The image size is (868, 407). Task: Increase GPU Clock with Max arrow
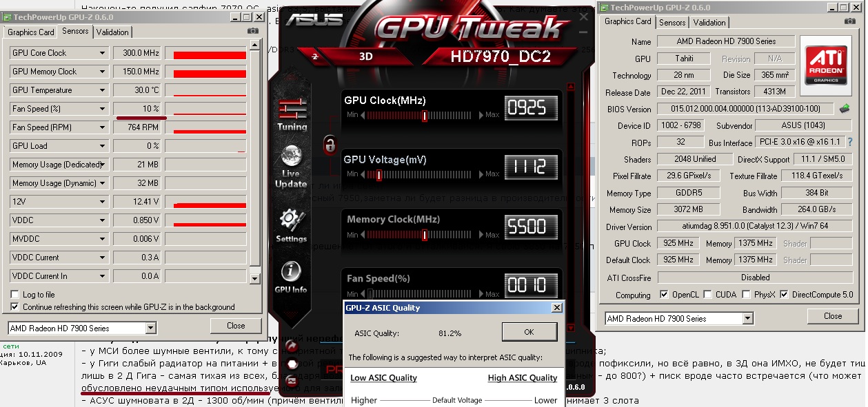481,115
